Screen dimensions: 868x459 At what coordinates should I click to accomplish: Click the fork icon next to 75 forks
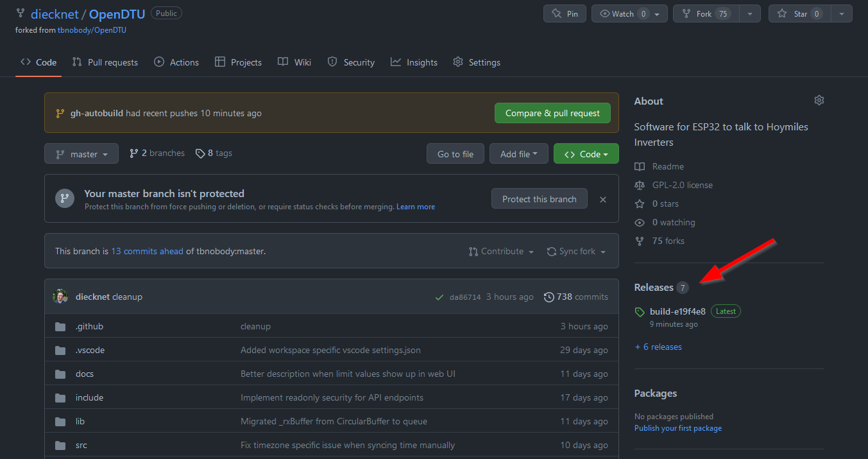click(639, 241)
